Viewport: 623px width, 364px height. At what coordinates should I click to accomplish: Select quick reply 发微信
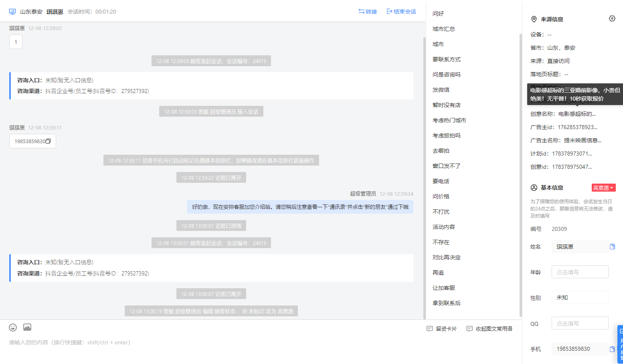point(441,90)
